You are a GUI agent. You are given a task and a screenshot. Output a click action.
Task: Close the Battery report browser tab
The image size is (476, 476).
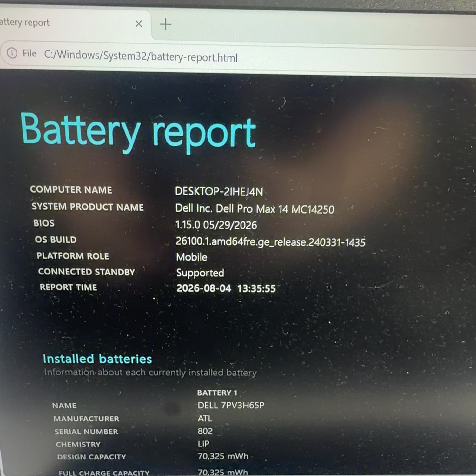tap(138, 24)
